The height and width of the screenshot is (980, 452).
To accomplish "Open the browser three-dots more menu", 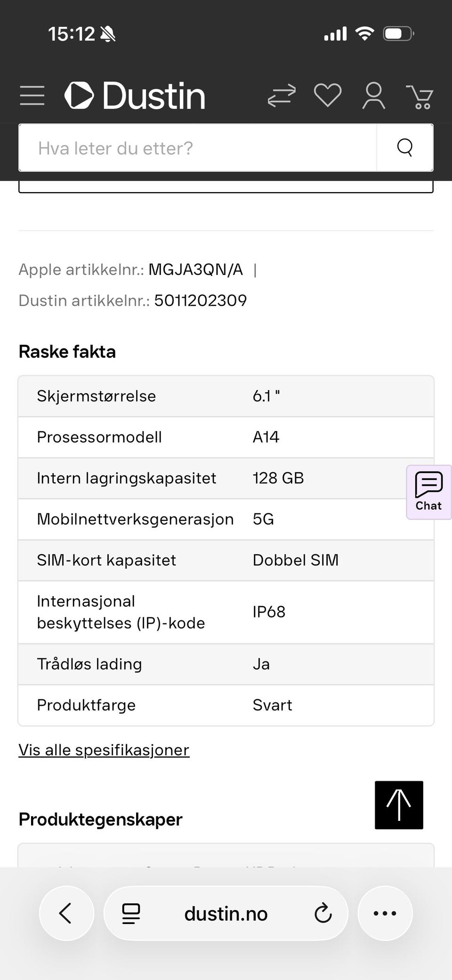I will click(x=385, y=913).
